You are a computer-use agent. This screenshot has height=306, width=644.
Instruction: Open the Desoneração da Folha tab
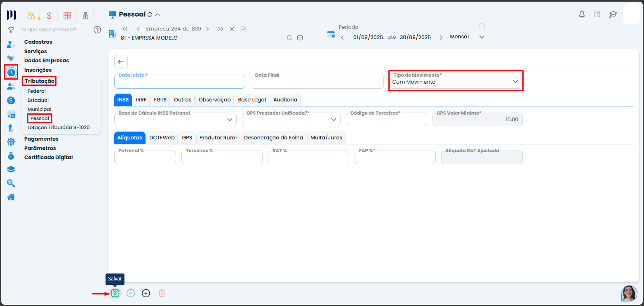(x=273, y=138)
